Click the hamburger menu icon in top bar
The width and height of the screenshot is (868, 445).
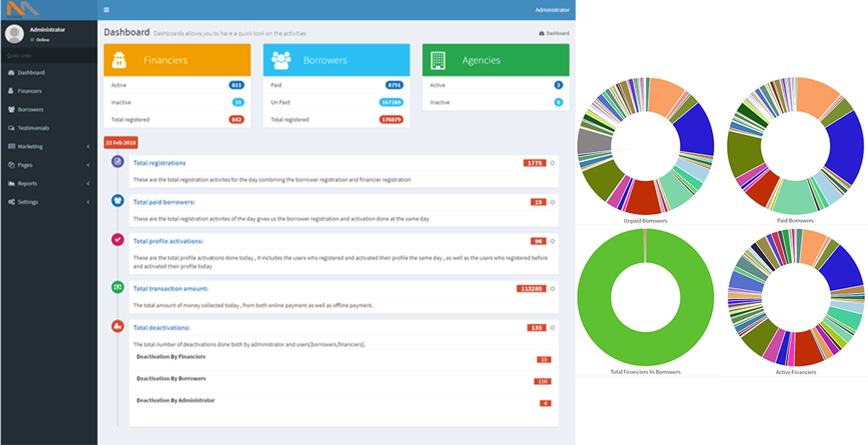[x=107, y=10]
